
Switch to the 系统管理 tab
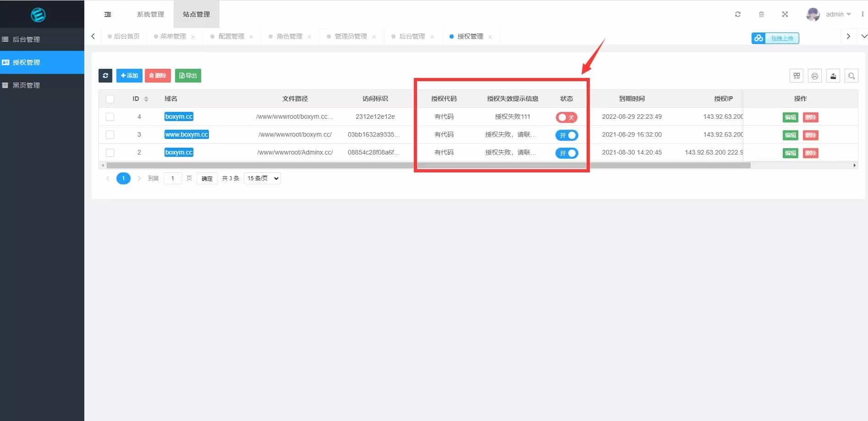[x=150, y=14]
